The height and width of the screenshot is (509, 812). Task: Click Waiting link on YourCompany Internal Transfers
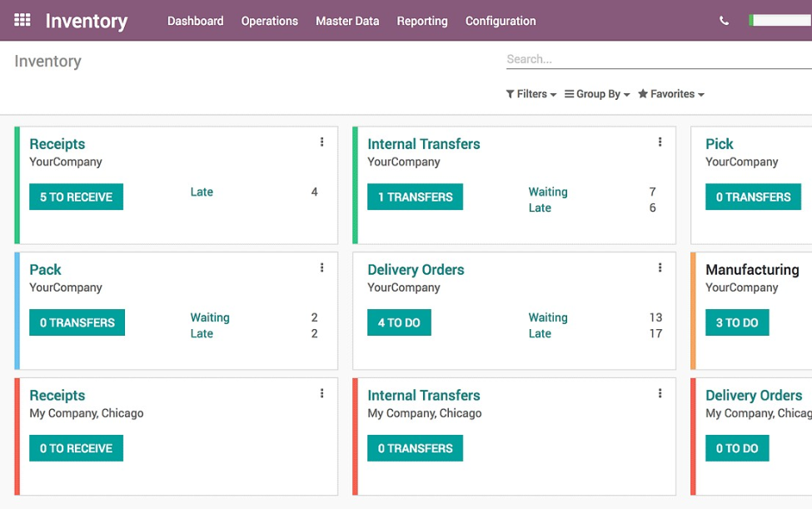click(548, 192)
